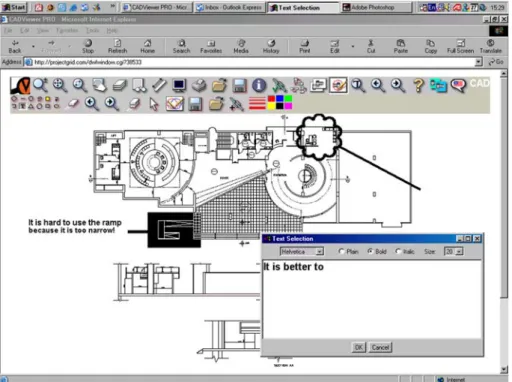Click the printer icon in CADViewer toolbar
The image size is (512, 382).
coord(199,85)
